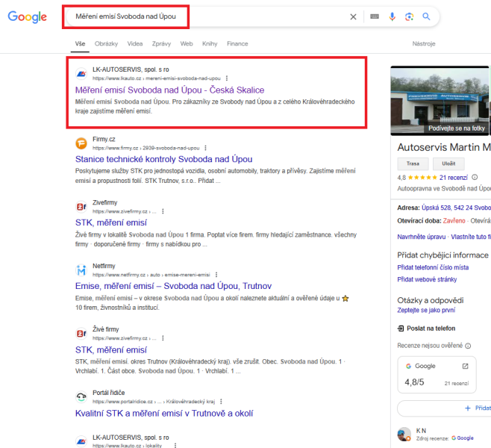Click the Netfirmy favicon
The image size is (491, 448).
pyautogui.click(x=81, y=270)
